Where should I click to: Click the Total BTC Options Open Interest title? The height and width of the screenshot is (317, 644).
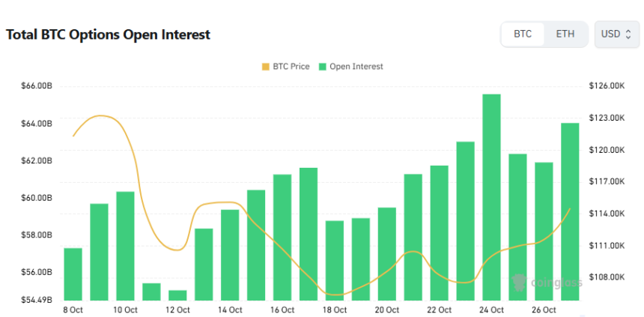(x=108, y=34)
